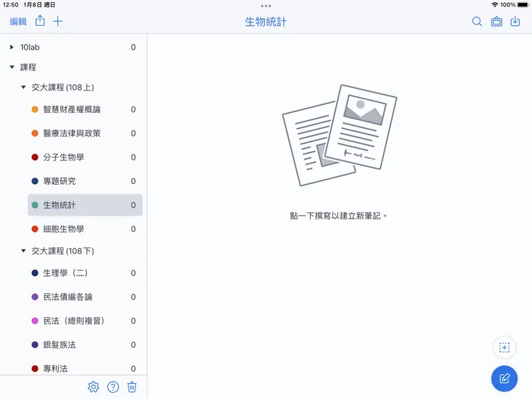Image resolution: width=532 pixels, height=399 pixels.
Task: Tap the blue compose new note button
Action: pyautogui.click(x=504, y=378)
